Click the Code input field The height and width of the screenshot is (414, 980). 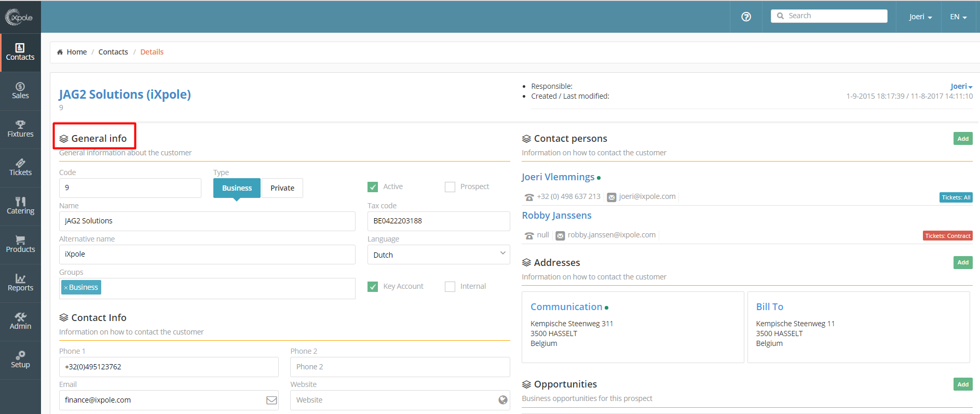coord(130,188)
